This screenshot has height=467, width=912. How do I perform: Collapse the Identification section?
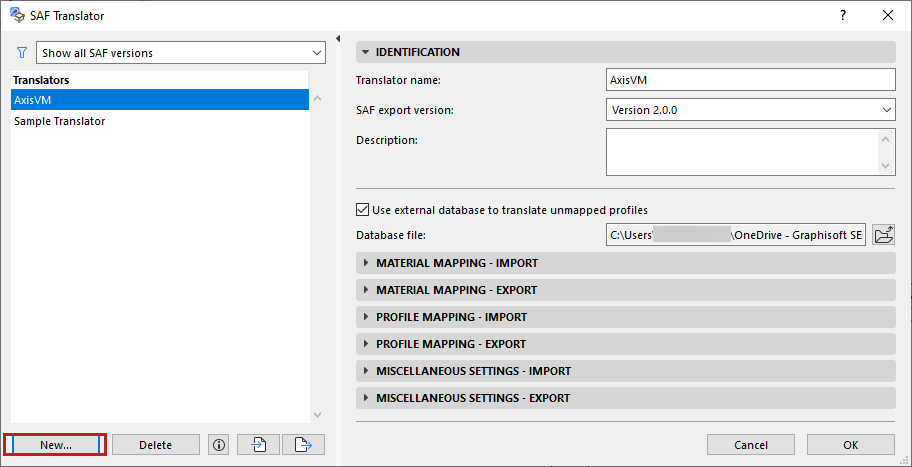[366, 52]
